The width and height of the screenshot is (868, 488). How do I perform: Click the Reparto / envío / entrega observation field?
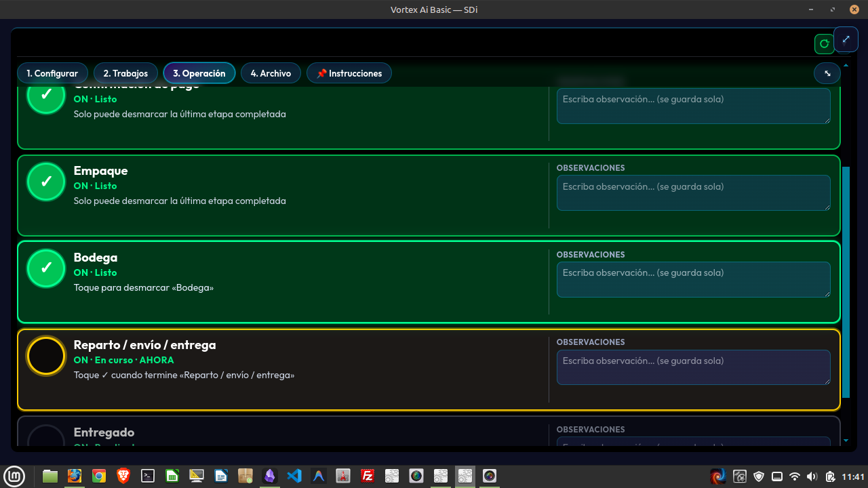(694, 367)
